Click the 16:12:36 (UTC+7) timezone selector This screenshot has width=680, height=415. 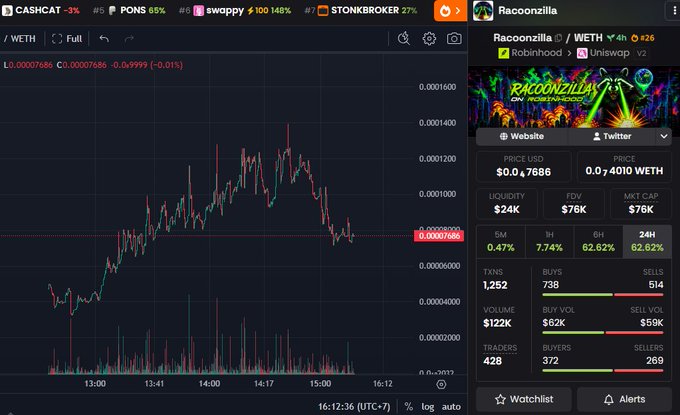click(x=354, y=407)
